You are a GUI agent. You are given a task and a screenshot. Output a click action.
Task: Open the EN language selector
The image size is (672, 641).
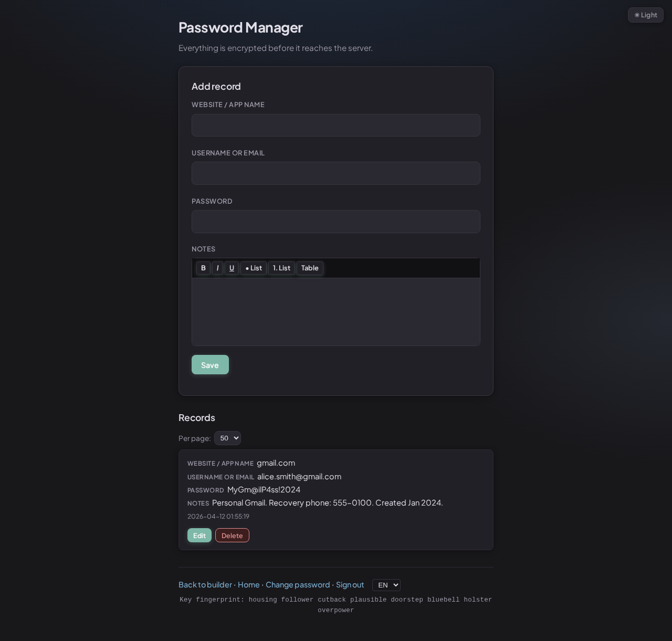coord(386,585)
